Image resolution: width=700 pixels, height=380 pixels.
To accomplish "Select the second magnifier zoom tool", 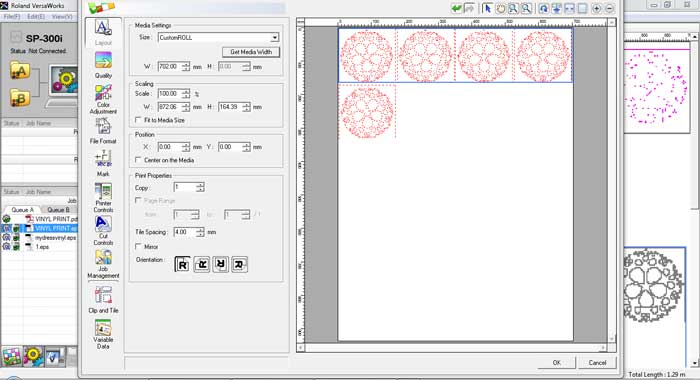I will tap(526, 8).
